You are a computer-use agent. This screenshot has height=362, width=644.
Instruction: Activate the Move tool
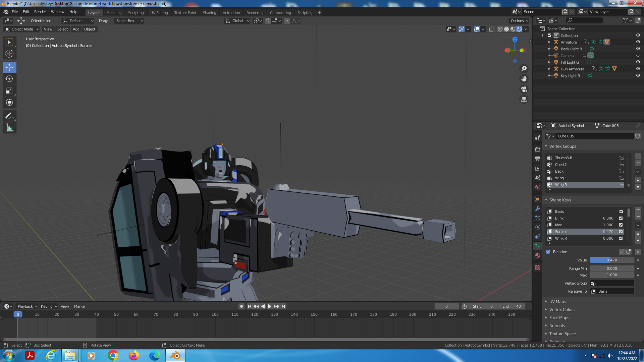click(10, 67)
